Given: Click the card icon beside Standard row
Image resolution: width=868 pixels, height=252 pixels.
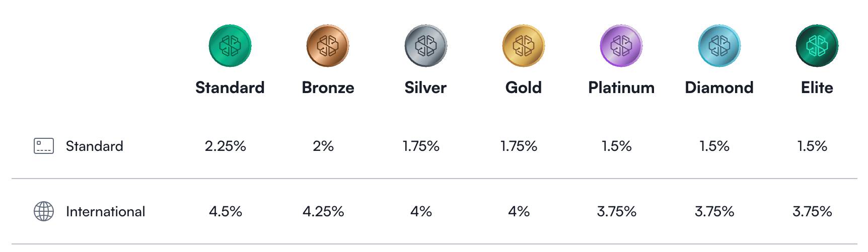Looking at the screenshot, I should point(44,146).
